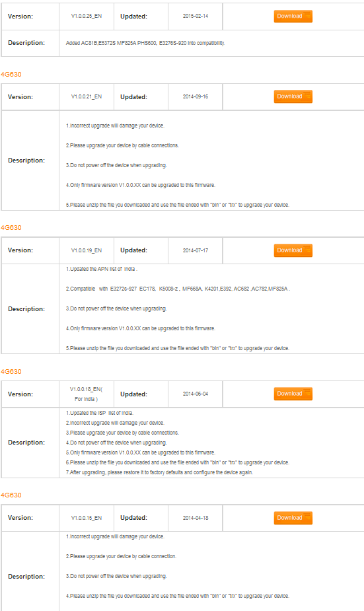The height and width of the screenshot is (611, 364).
Task: Click 'Please upgrade your device by cable connection.' line
Action: click(x=121, y=556)
